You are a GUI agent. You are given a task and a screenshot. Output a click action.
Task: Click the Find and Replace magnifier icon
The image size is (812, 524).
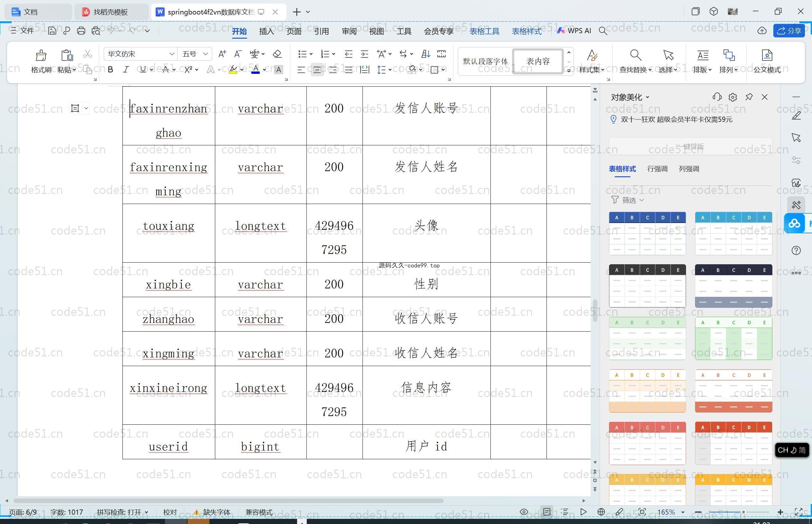635,55
